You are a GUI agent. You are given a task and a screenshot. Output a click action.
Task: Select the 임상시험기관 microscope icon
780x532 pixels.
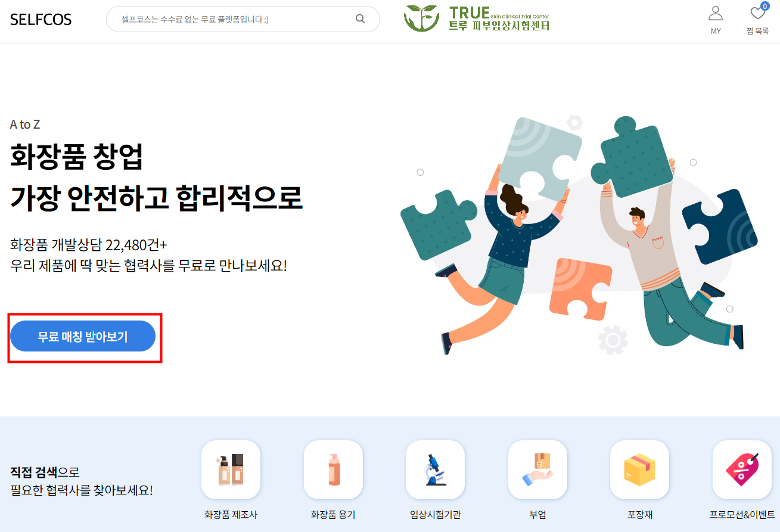point(435,469)
